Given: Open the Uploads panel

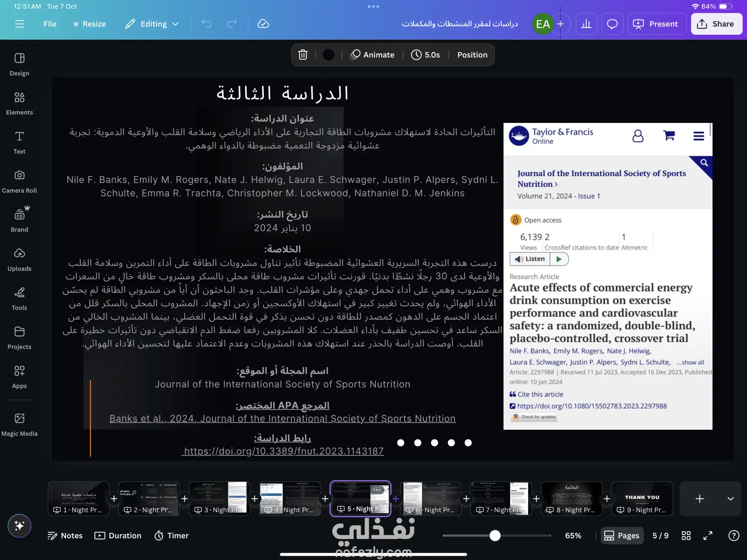Looking at the screenshot, I should [x=19, y=259].
